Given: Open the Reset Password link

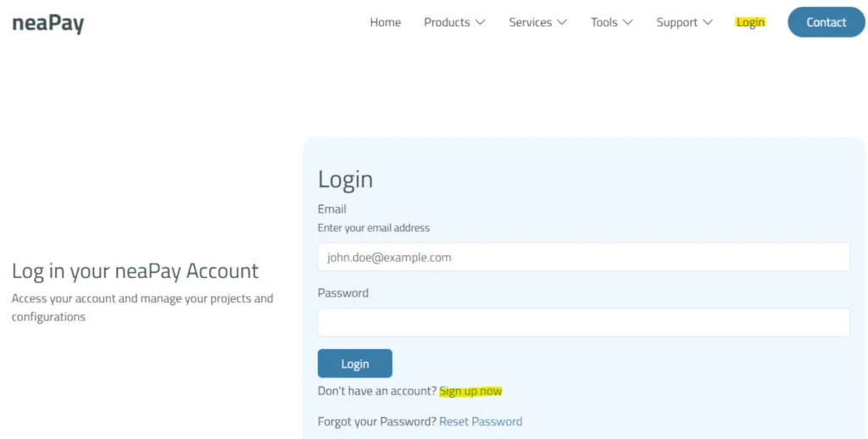Looking at the screenshot, I should coord(481,421).
